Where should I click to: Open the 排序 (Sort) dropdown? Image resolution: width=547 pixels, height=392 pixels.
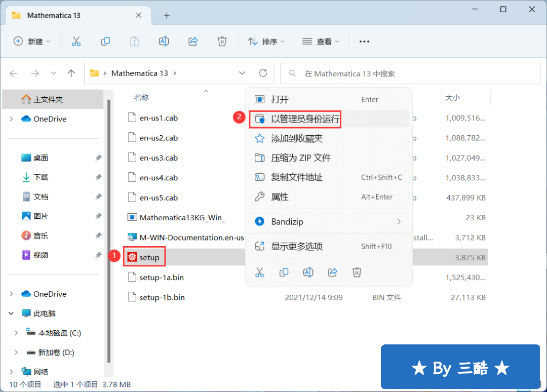click(266, 42)
